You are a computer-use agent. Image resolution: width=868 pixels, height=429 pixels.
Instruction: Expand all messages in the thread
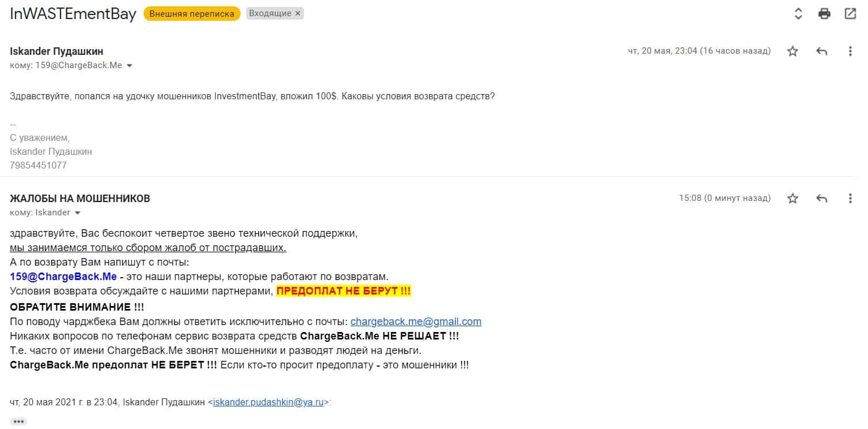798,14
